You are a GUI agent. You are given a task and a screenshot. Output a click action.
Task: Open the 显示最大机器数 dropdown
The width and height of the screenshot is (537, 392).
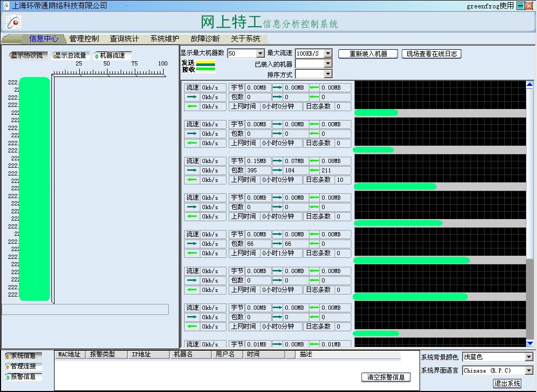point(260,53)
